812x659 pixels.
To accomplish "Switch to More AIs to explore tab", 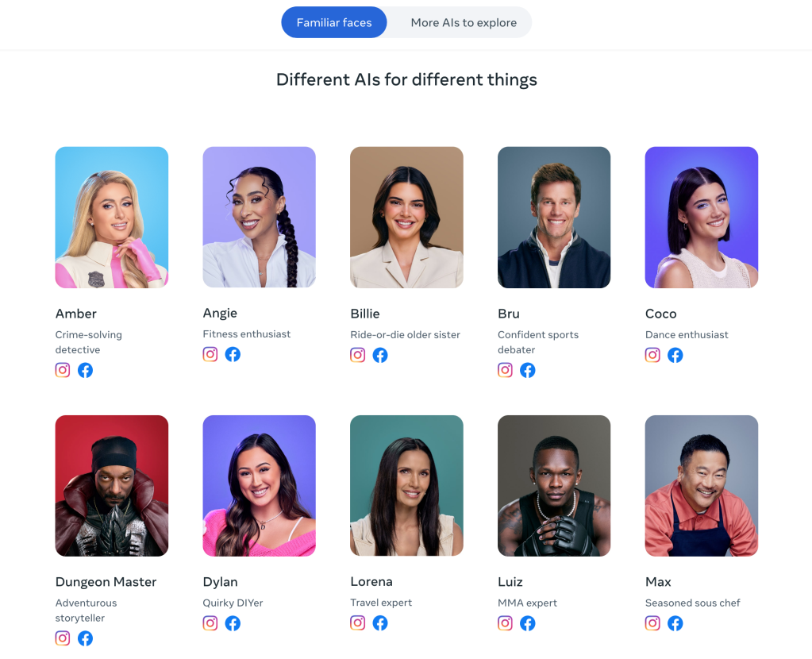I will click(x=464, y=22).
